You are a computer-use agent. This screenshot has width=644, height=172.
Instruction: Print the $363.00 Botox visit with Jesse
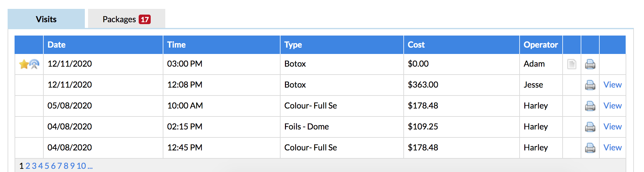point(590,85)
